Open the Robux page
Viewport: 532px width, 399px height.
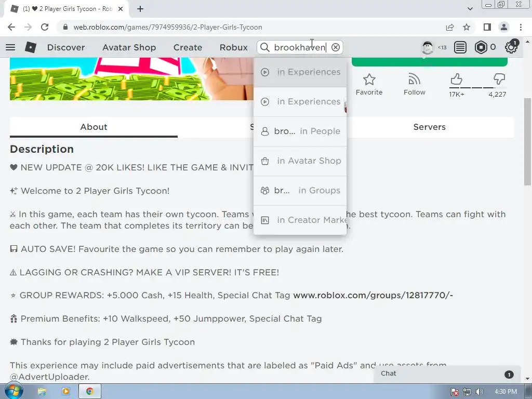[233, 47]
